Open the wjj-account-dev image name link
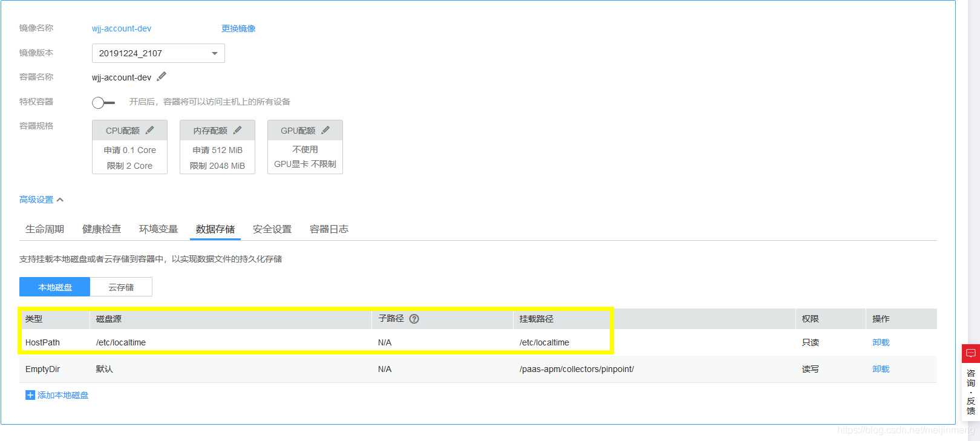Viewport: 980px width, 441px height. coord(122,28)
